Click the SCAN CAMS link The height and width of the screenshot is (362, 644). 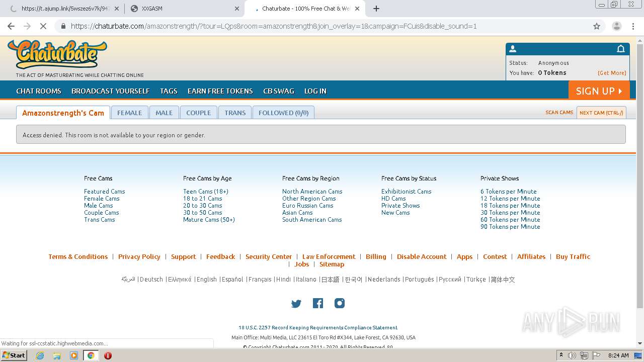click(559, 113)
